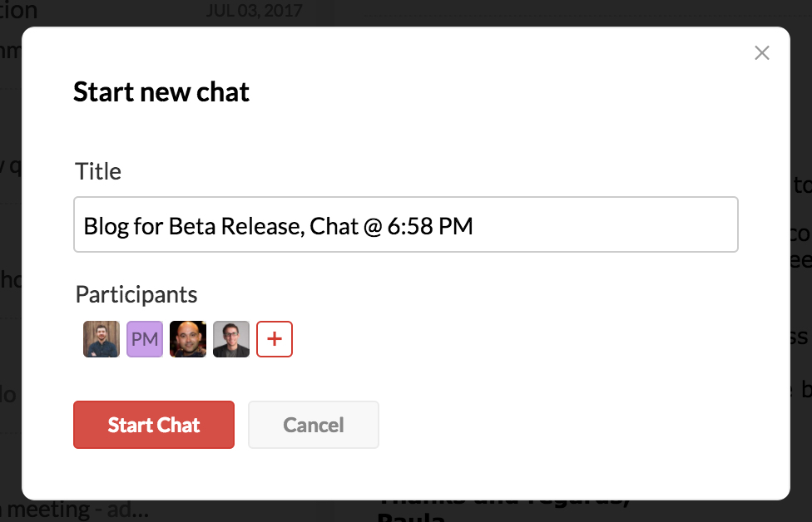The height and width of the screenshot is (522, 812).
Task: Add a participant with the plus icon
Action: (275, 339)
